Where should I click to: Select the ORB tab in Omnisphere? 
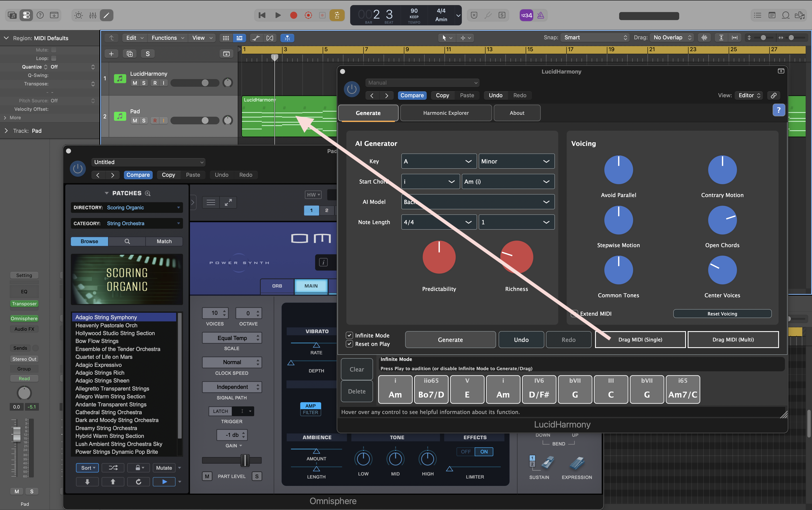click(277, 286)
